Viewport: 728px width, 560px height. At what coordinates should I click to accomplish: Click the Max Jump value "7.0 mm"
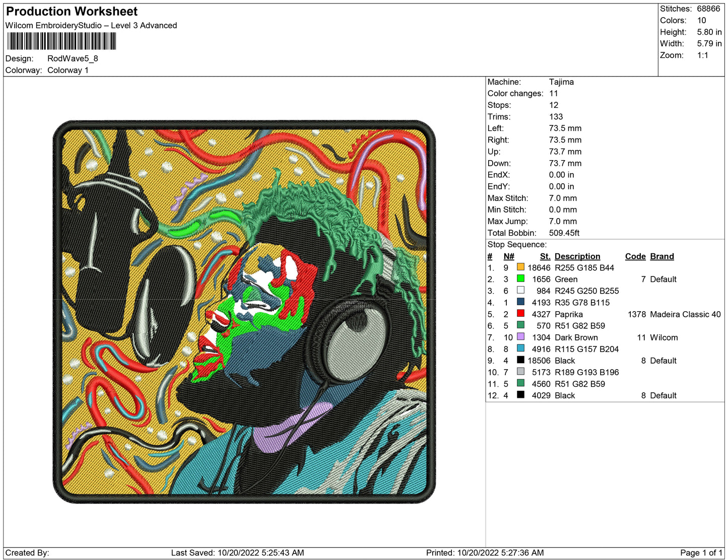[563, 221]
